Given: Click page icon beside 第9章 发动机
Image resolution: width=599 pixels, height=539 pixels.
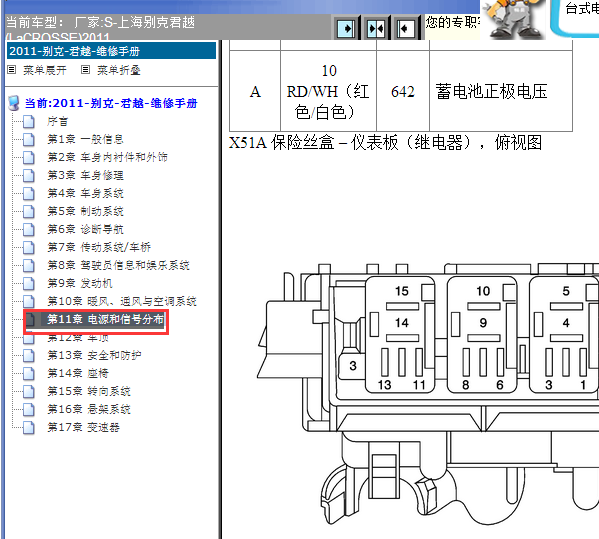Looking at the screenshot, I should click(x=29, y=283).
